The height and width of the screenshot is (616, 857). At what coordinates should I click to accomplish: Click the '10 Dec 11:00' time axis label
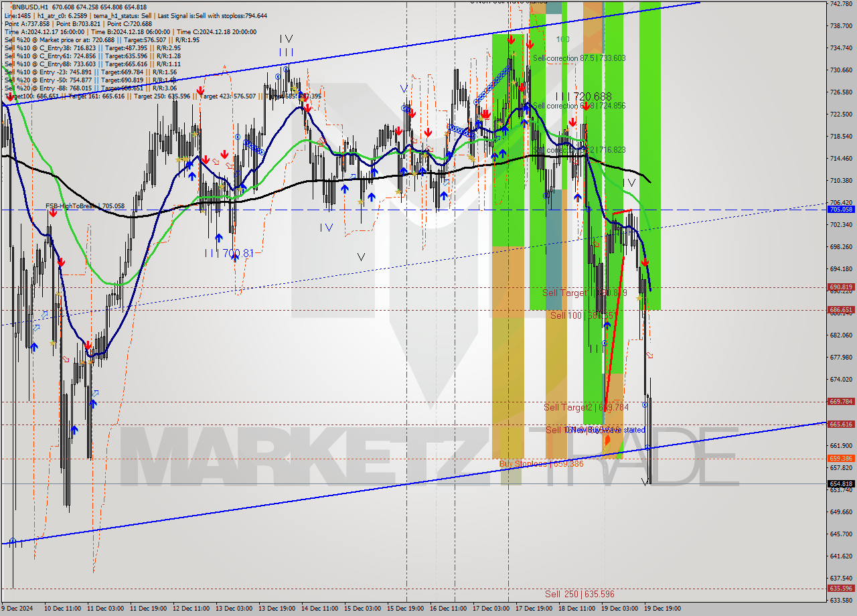click(x=62, y=609)
